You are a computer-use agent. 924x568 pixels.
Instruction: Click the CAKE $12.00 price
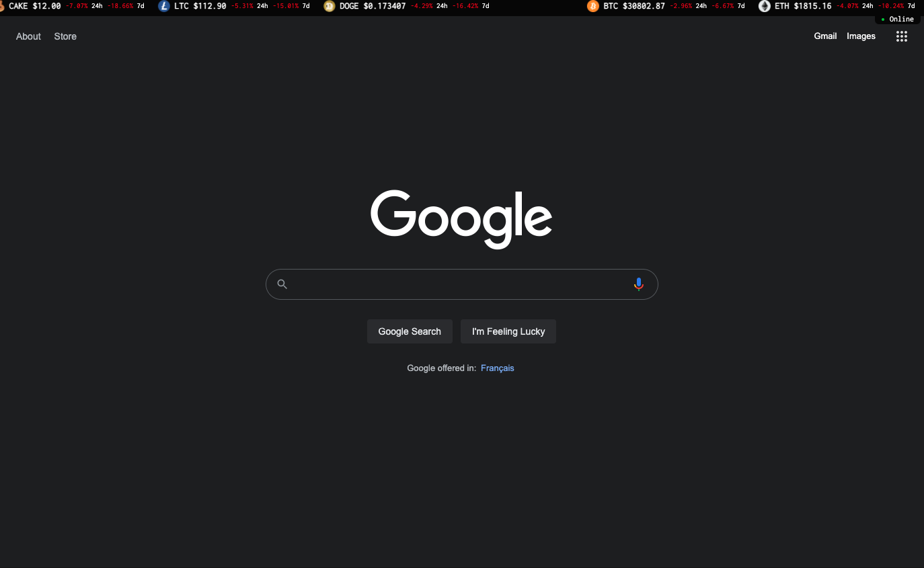pos(35,6)
